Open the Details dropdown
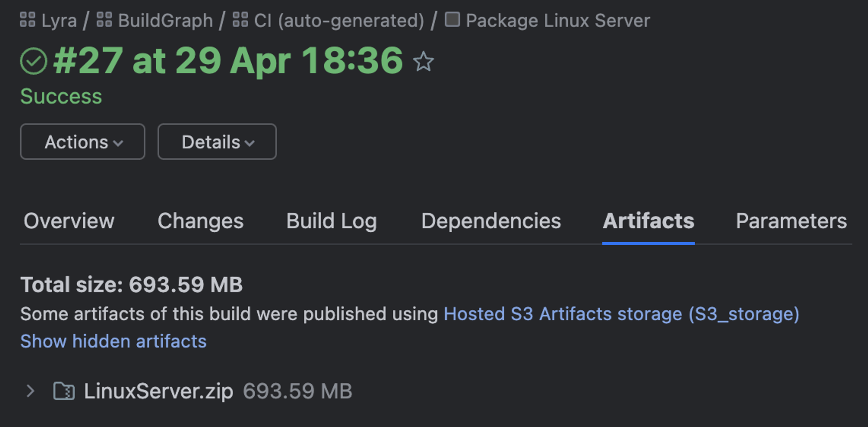The height and width of the screenshot is (427, 868). [x=217, y=142]
